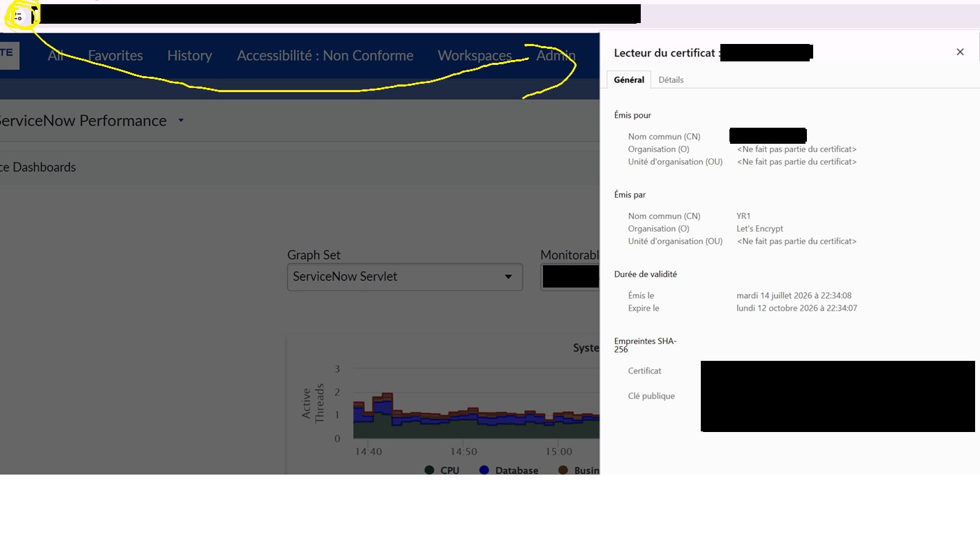Click the Émis par section heading
The image size is (980, 536).
tap(630, 195)
